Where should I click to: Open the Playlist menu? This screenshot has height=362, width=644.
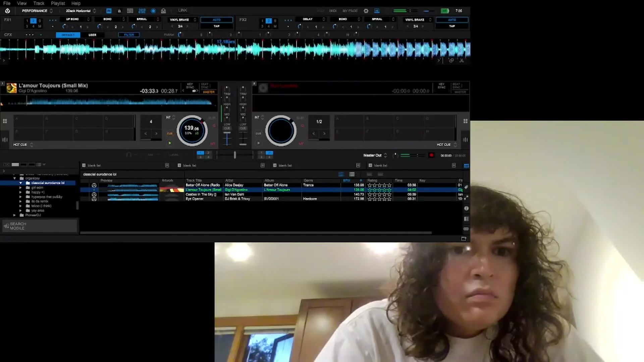[58, 3]
